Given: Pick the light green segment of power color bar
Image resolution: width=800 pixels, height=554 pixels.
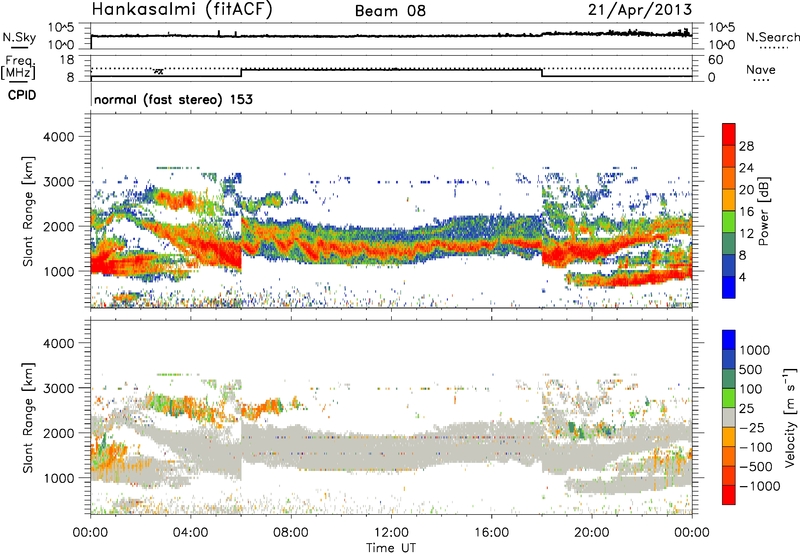Looking at the screenshot, I should point(729,222).
